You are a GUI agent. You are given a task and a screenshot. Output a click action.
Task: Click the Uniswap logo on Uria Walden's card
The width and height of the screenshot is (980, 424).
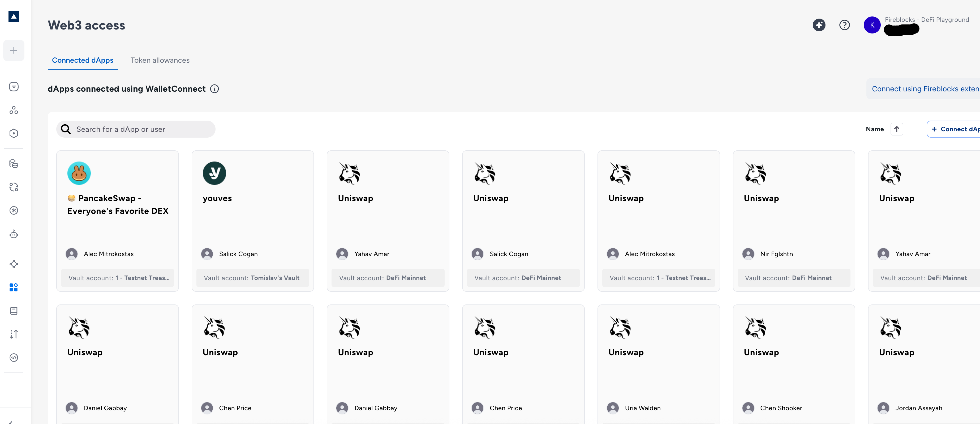pyautogui.click(x=620, y=327)
